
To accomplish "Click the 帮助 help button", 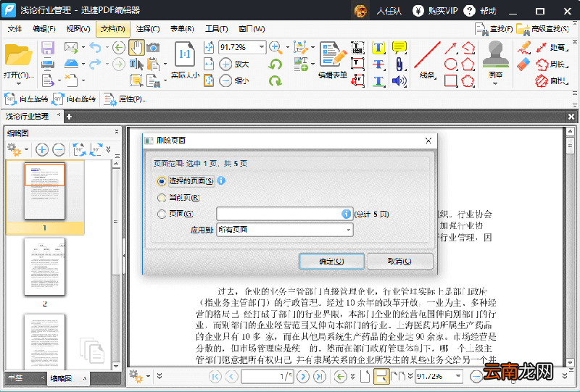I will pyautogui.click(x=480, y=11).
